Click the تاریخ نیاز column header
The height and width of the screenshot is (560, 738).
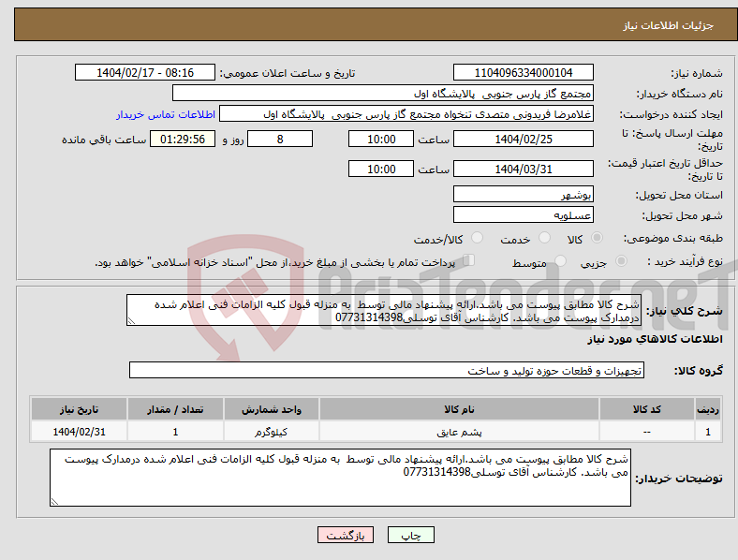(79, 409)
